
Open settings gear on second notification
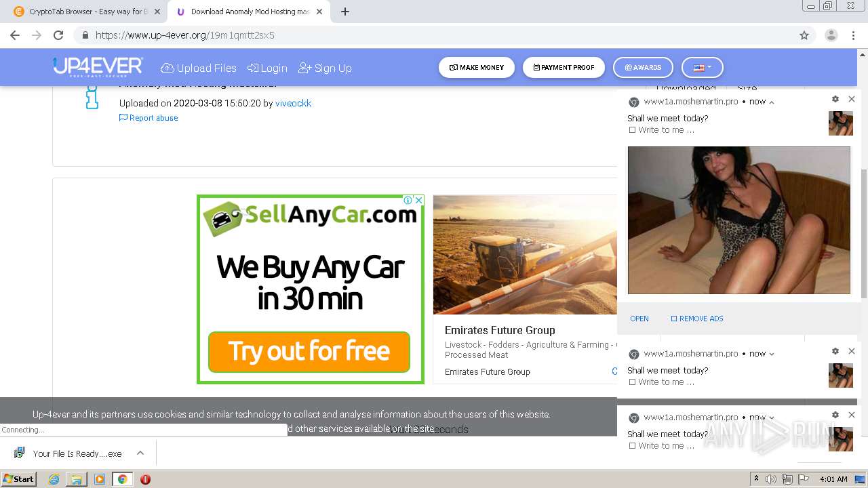click(x=835, y=351)
